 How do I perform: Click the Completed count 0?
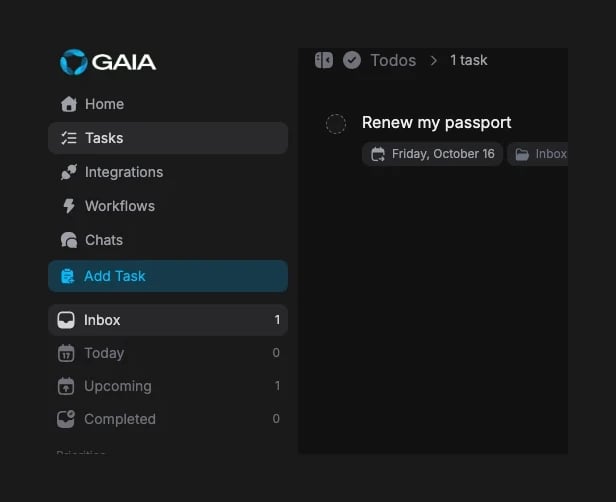pyautogui.click(x=276, y=419)
